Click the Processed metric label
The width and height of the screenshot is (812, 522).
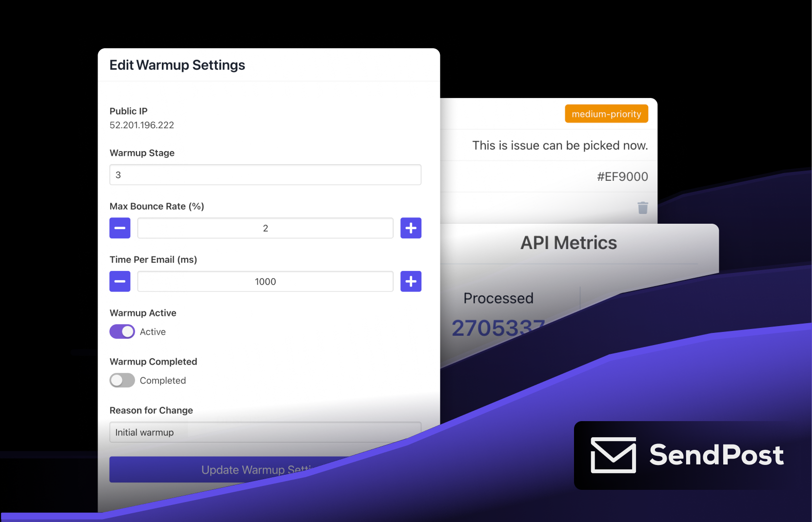498,298
